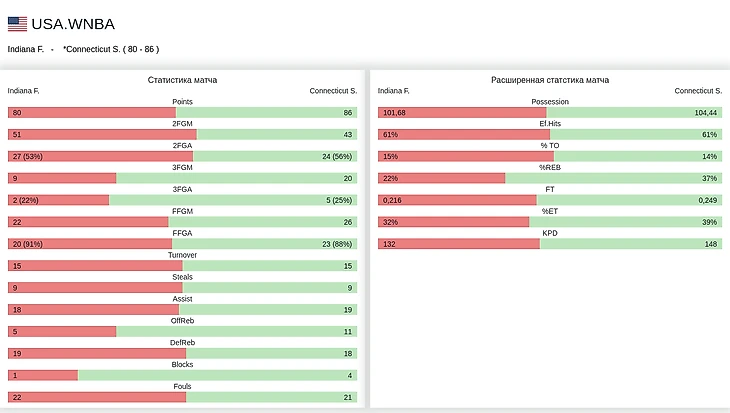Click the Turnover stat label
This screenshot has height=413, width=730.
(x=182, y=255)
